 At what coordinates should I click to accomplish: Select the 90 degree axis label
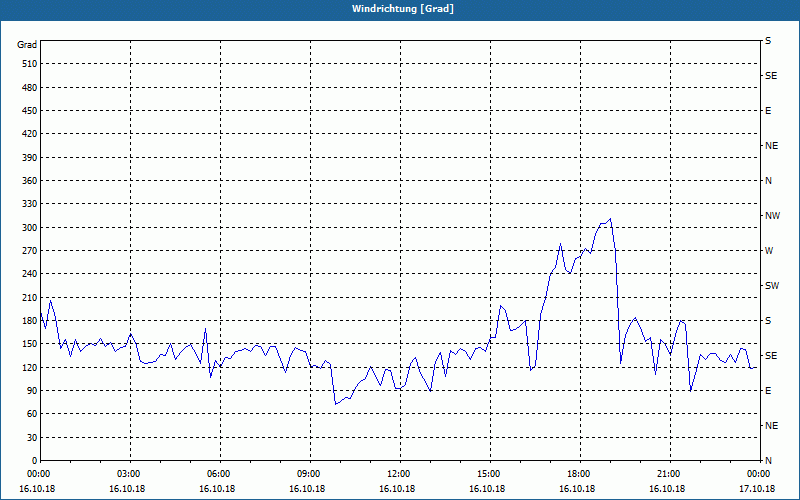point(31,391)
